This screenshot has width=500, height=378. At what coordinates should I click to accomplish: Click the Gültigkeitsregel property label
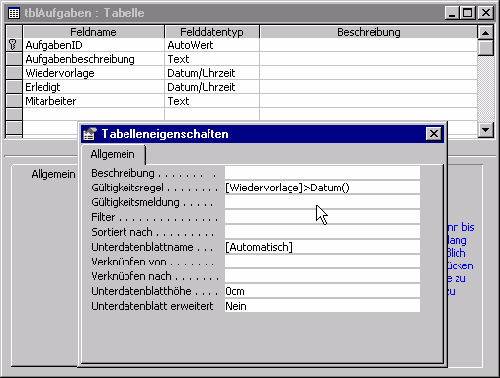(x=127, y=188)
